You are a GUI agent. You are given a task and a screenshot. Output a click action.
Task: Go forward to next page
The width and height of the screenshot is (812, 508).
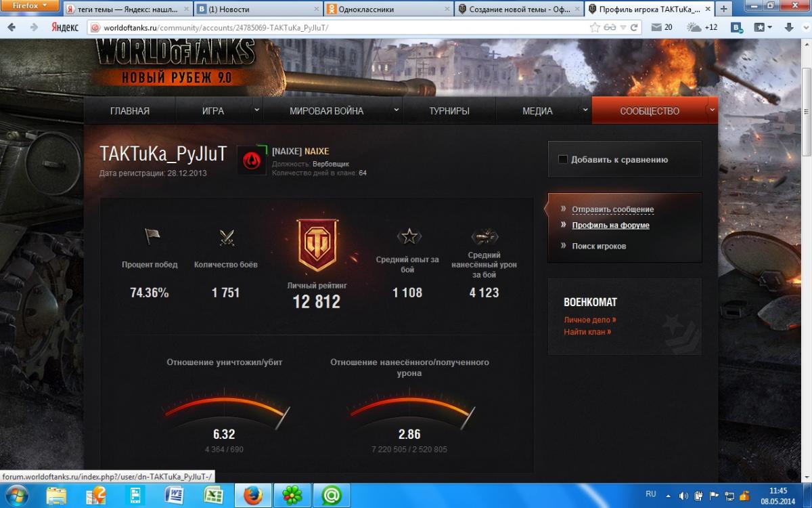pyautogui.click(x=32, y=28)
